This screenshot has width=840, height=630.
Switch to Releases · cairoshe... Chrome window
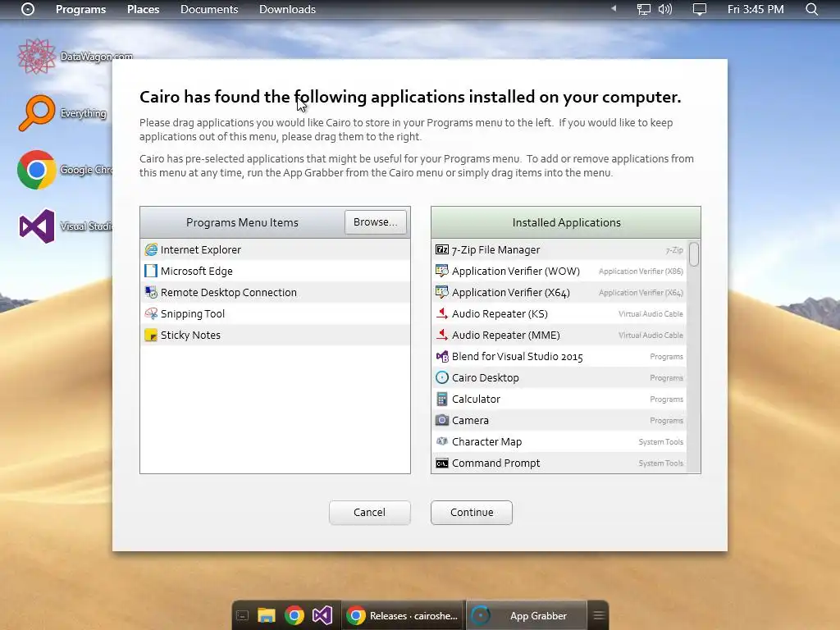(403, 615)
